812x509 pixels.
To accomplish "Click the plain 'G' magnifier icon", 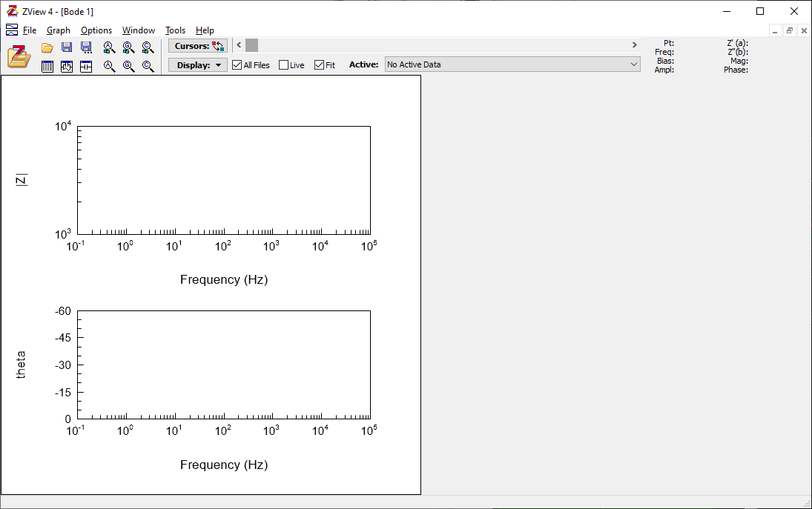I will [x=128, y=66].
